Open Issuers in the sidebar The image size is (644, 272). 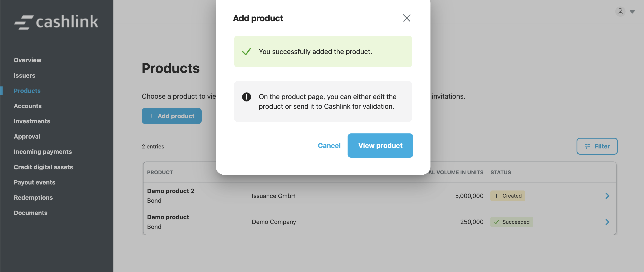pos(24,75)
